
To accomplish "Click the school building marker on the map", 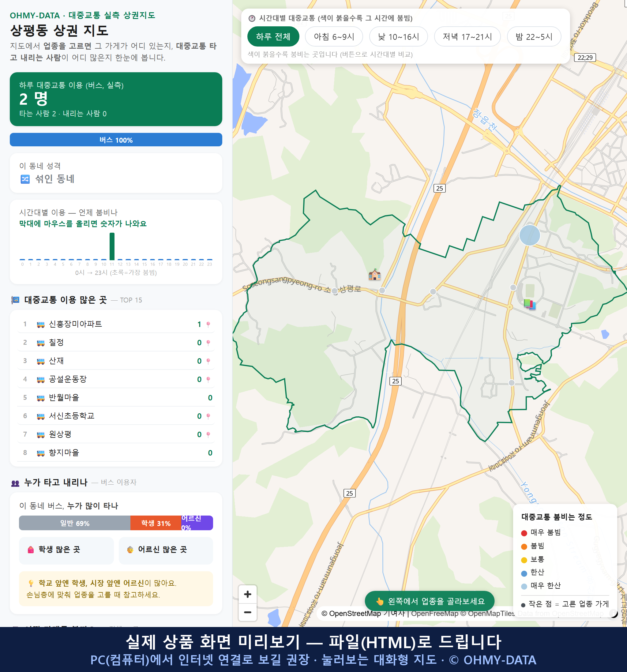I will pos(374,275).
